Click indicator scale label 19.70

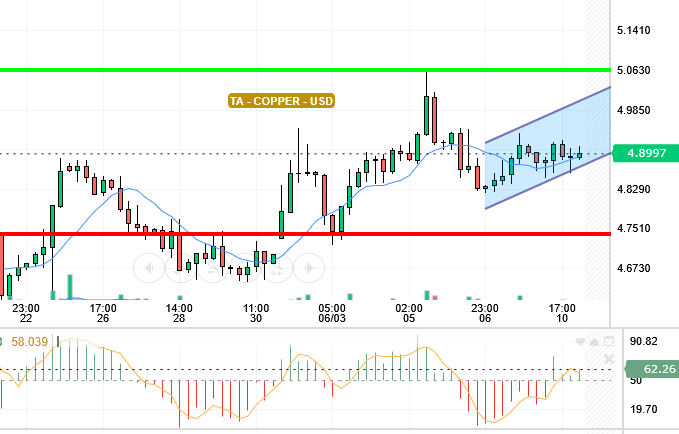coord(643,409)
